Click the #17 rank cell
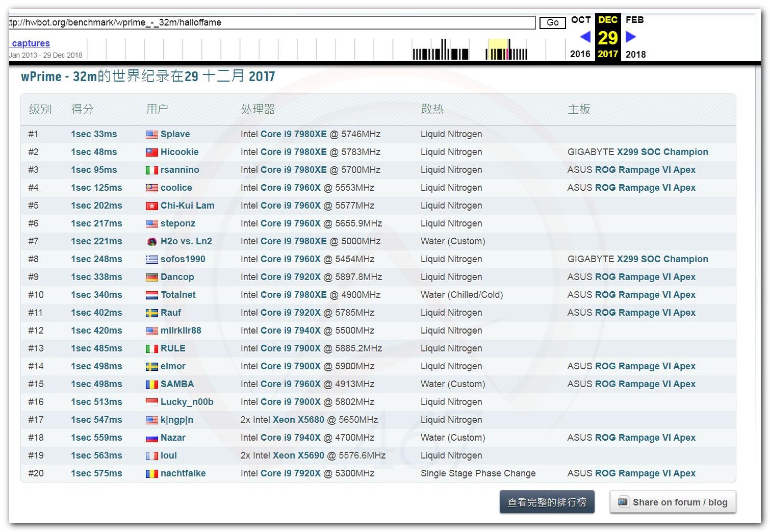 click(x=36, y=420)
